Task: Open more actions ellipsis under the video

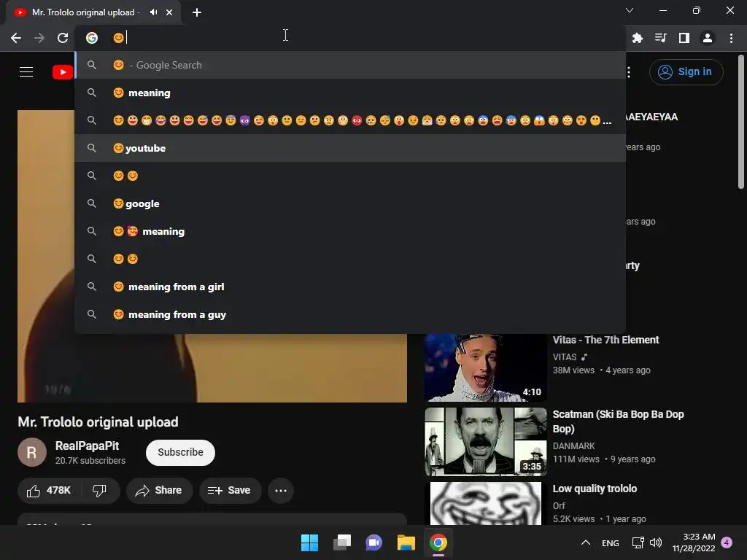Action: click(x=281, y=491)
